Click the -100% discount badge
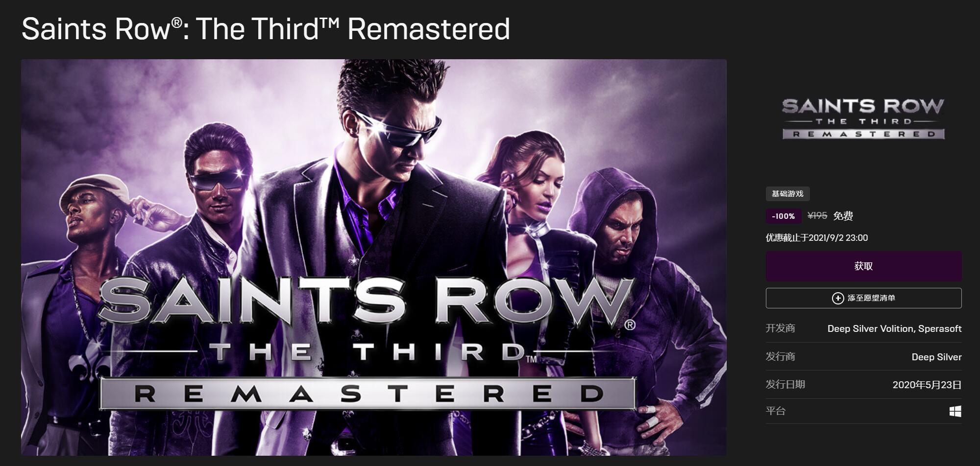 tap(784, 216)
